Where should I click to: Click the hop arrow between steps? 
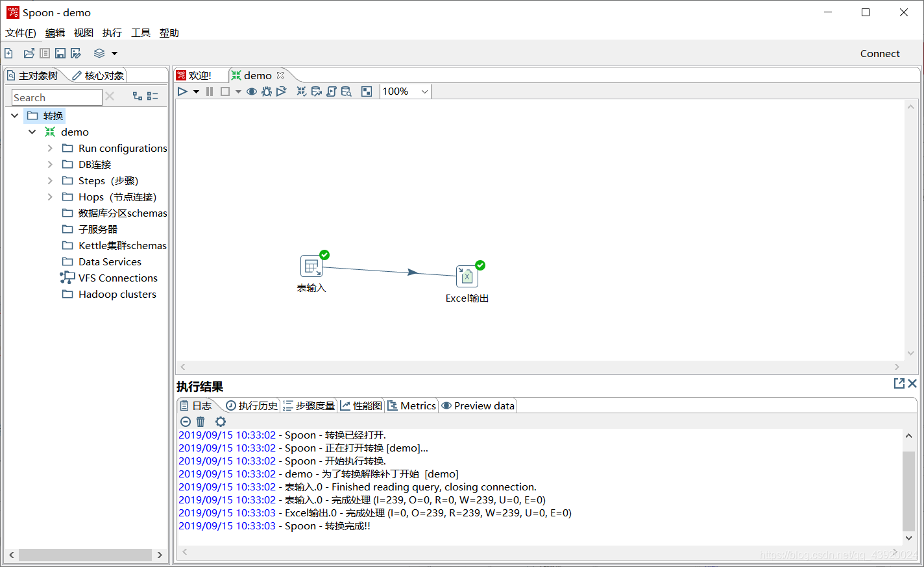pyautogui.click(x=411, y=272)
